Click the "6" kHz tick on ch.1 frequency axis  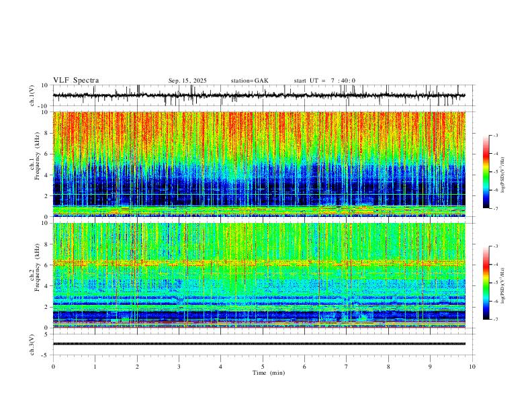tap(46, 154)
